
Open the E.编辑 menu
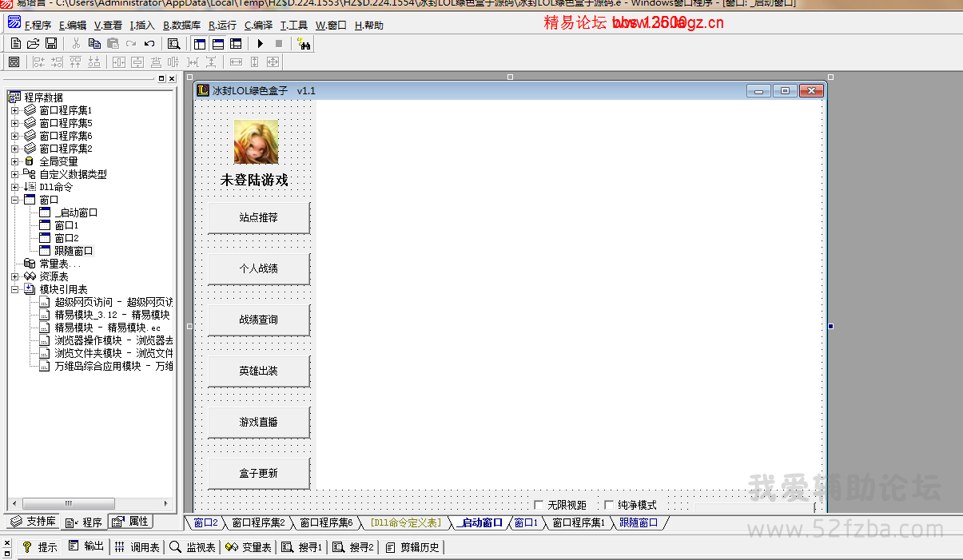click(72, 25)
